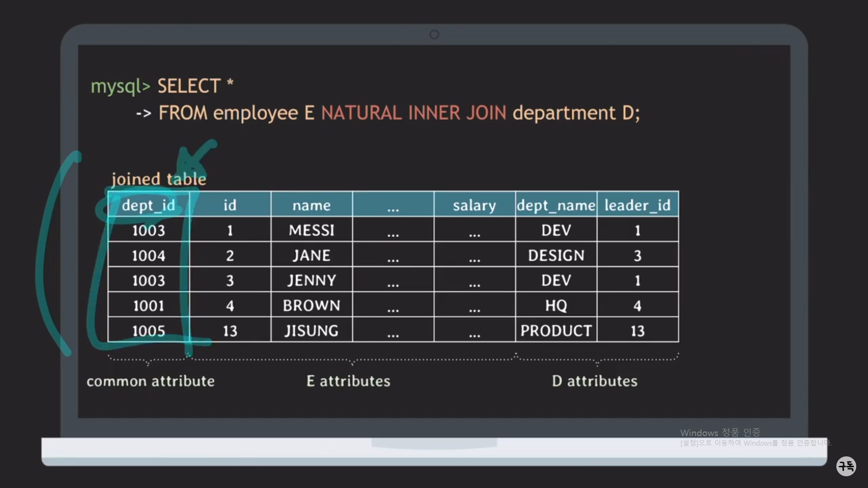Select the MESSI name cell

(311, 230)
